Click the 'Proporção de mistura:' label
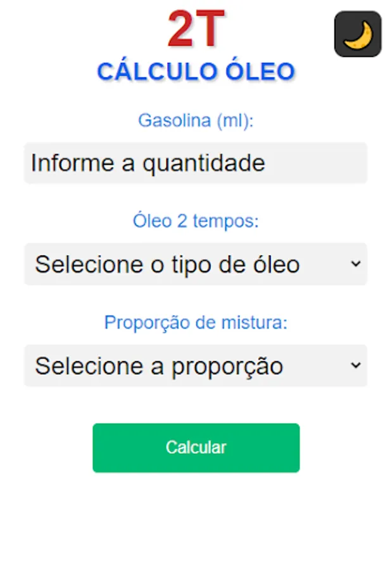The image size is (392, 570). click(x=196, y=322)
